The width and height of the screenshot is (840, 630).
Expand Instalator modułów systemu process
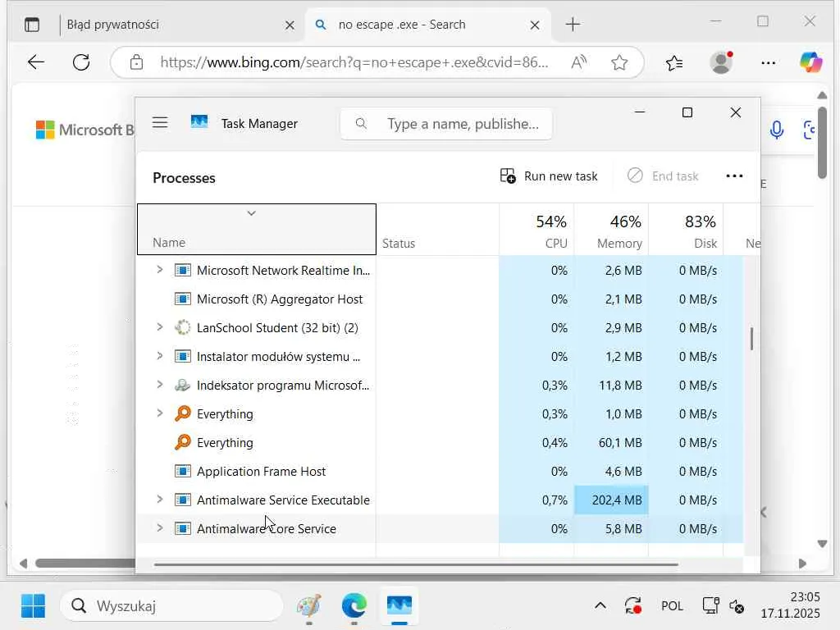[x=159, y=356]
